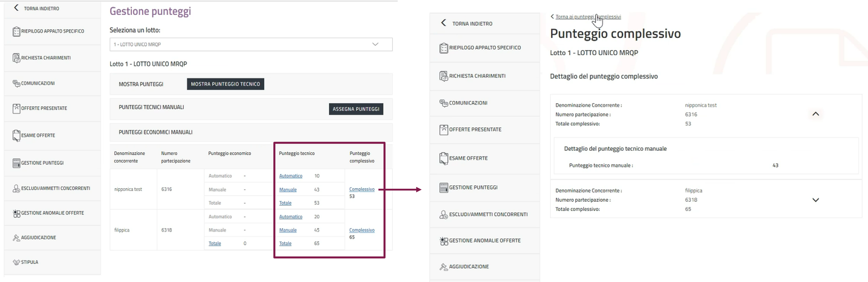Click Escludi/Ammetti Concorrenti user icon, left sidebar
Viewport: 868px width, 282px height.
pyautogui.click(x=16, y=189)
